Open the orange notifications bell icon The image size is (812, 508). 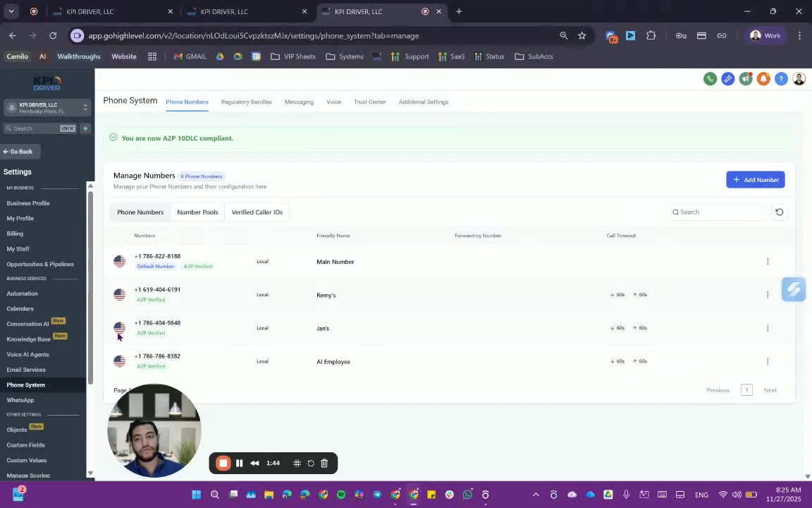pos(763,79)
